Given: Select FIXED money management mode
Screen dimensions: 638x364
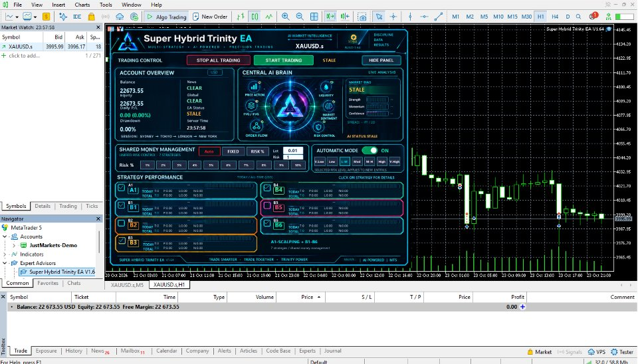Looking at the screenshot, I should 233,151.
